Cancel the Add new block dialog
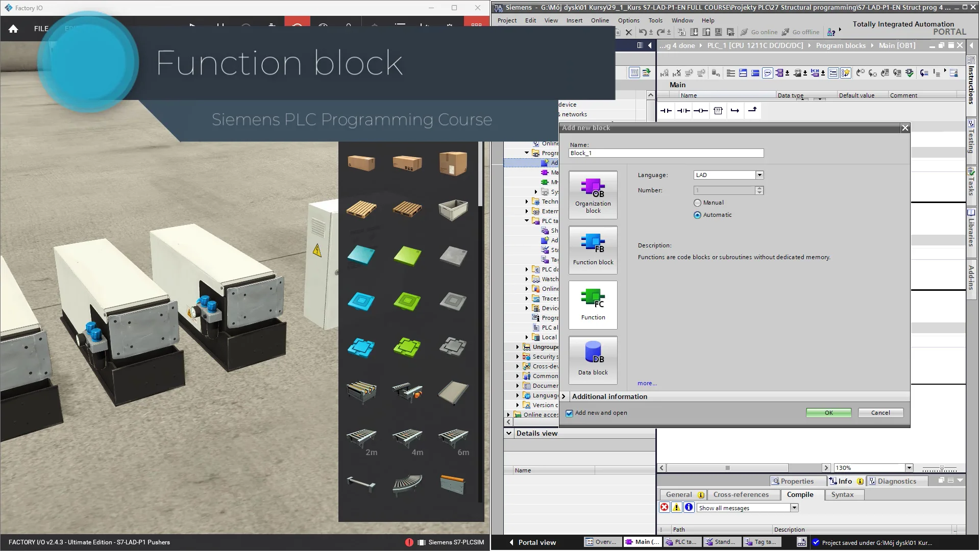980x551 pixels. (880, 413)
